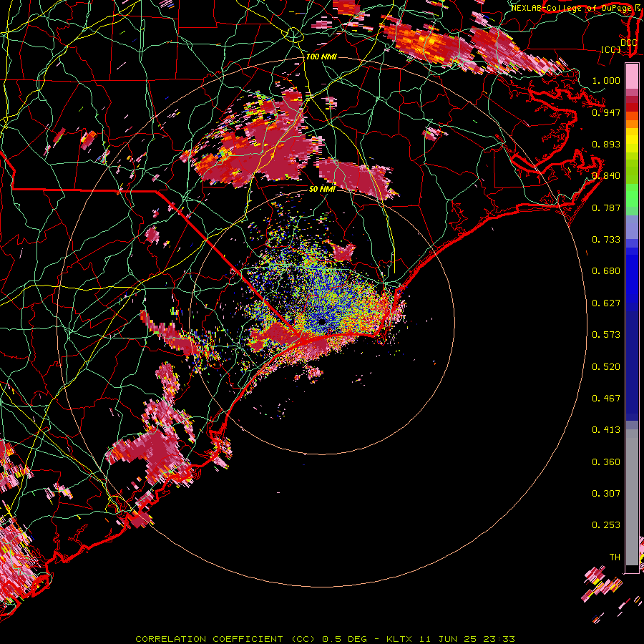Screen dimensions: 644x644
Task: Select the 1.000 legend value
Action: click(606, 80)
